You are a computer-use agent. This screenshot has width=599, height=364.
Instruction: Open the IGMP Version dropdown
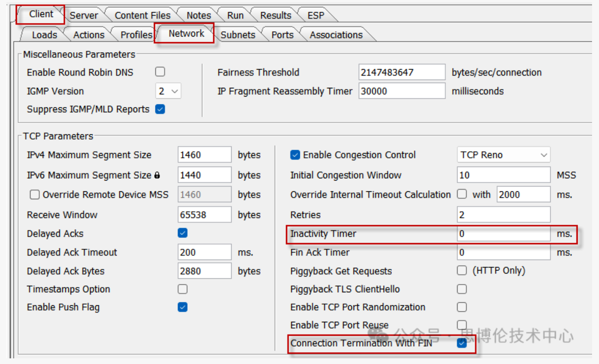[x=168, y=91]
